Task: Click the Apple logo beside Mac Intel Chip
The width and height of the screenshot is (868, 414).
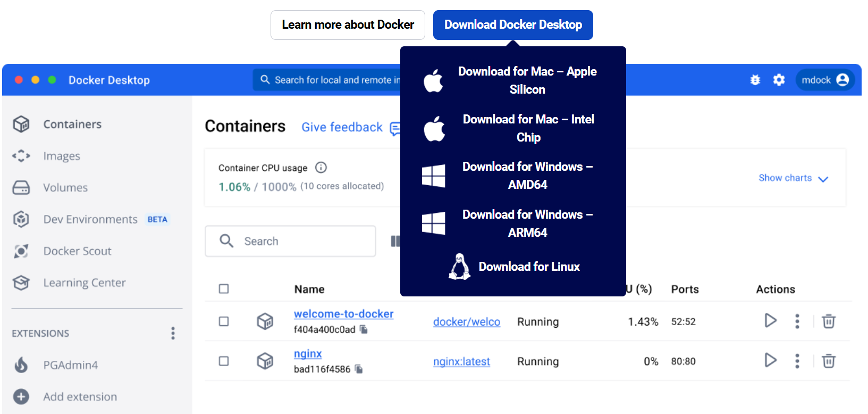Action: (434, 129)
